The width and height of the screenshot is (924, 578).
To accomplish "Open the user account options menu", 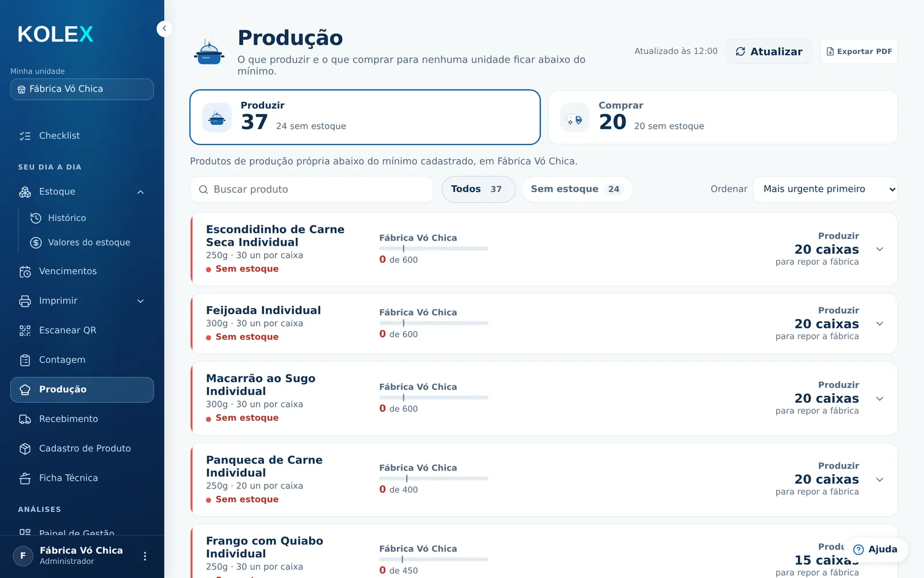I will click(x=145, y=556).
